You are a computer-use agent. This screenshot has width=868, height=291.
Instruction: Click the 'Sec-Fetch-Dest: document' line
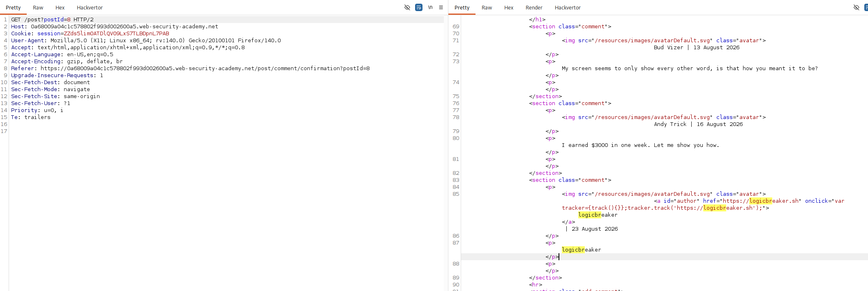[x=51, y=82]
